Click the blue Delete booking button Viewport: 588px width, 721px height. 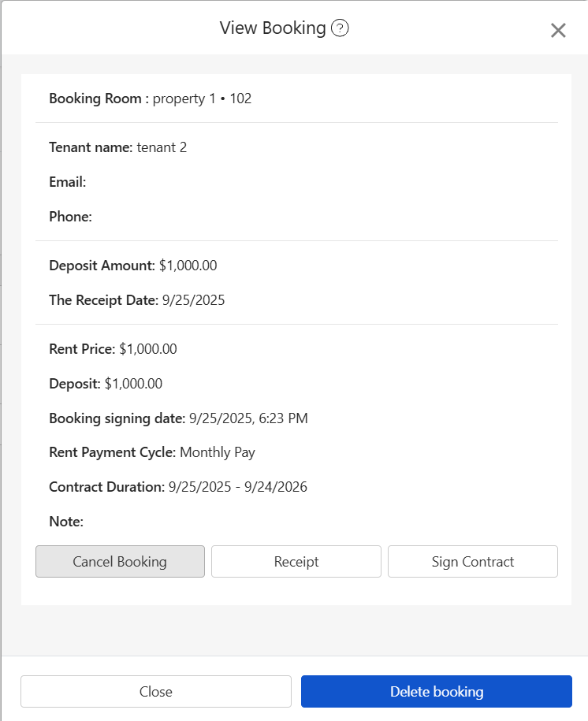click(x=437, y=692)
